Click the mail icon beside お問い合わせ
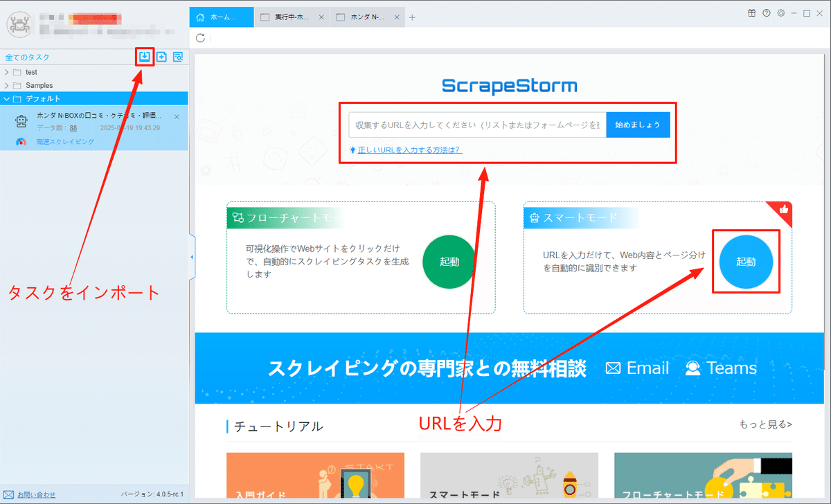The width and height of the screenshot is (831, 504). (9, 494)
